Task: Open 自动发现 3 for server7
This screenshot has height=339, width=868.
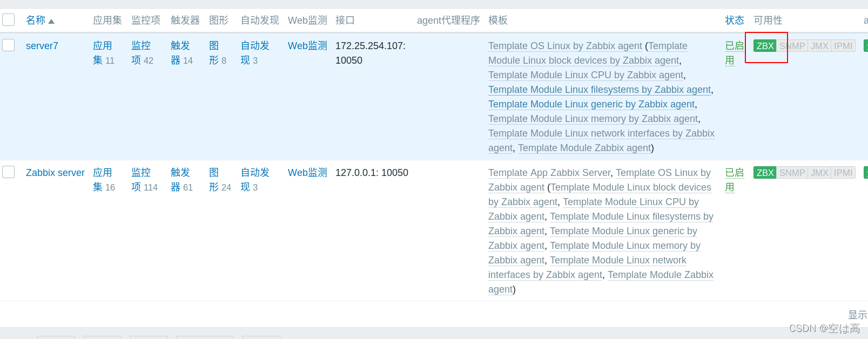Action: pos(255,53)
